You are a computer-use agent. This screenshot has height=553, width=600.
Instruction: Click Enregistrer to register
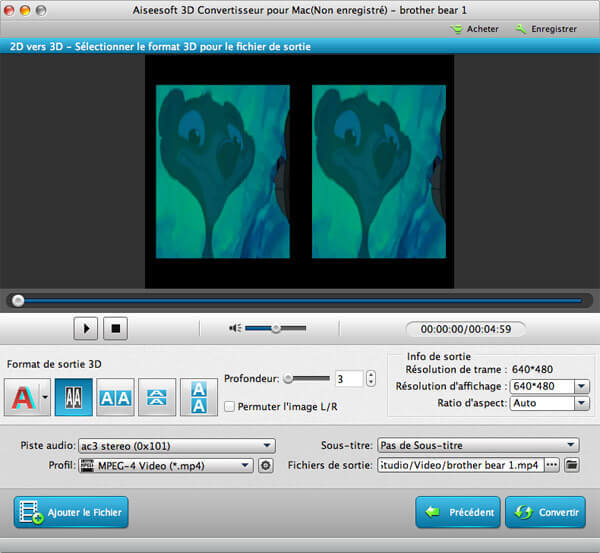(546, 29)
